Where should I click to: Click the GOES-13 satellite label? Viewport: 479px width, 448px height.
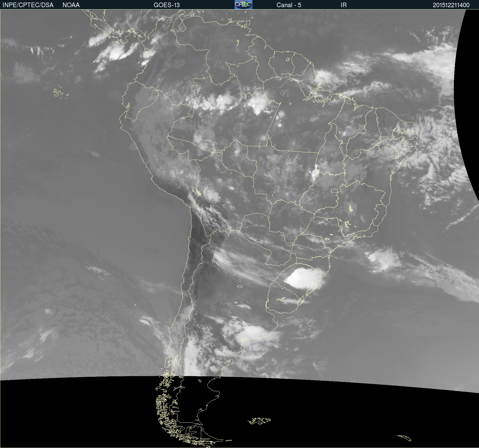pyautogui.click(x=167, y=5)
